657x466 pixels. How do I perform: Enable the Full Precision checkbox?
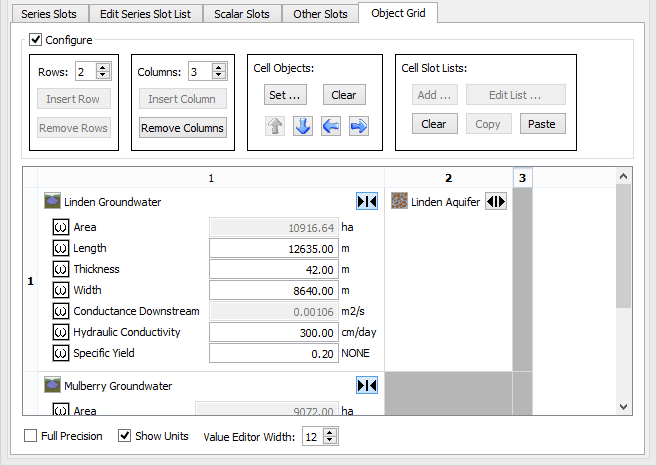tap(32, 436)
